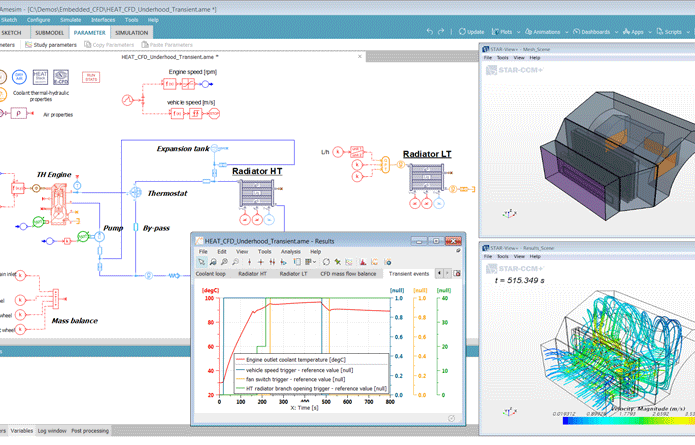Image resolution: width=695 pixels, height=445 pixels.
Task: Click Study parameters button
Action: click(x=50, y=45)
